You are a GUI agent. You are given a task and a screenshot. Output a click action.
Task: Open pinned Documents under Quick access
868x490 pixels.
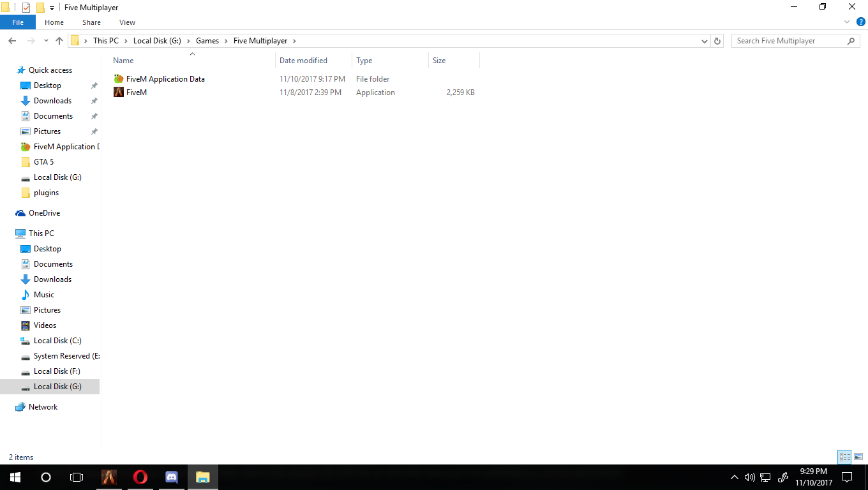pos(53,116)
